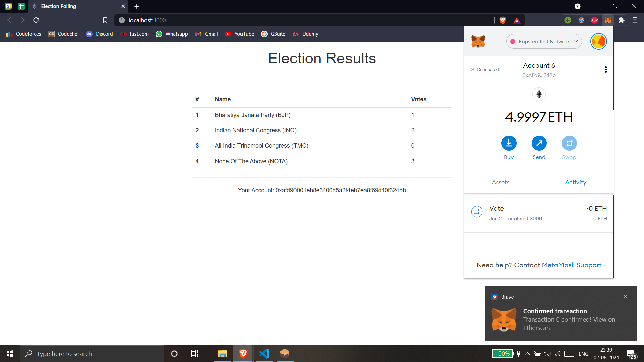Open the MetaMask Support link
Image resolution: width=644 pixels, height=362 pixels.
(x=571, y=265)
